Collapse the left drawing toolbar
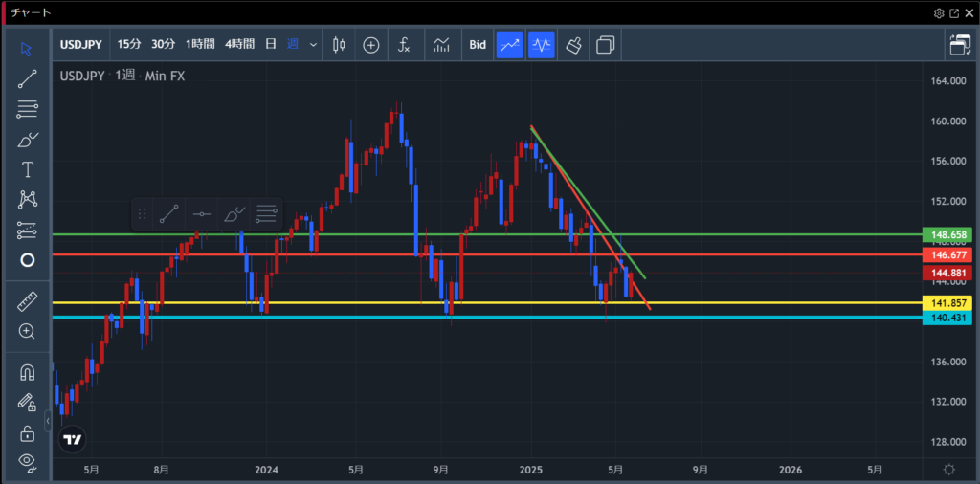 [x=48, y=421]
